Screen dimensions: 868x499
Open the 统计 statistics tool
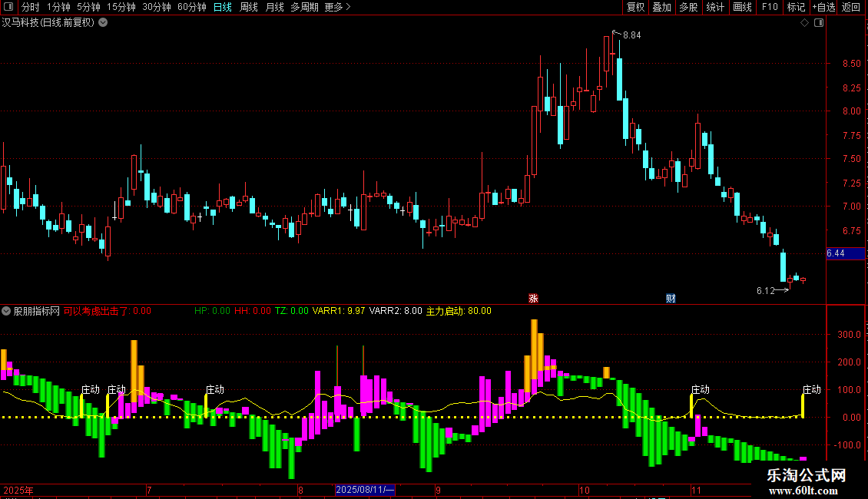[x=715, y=7]
